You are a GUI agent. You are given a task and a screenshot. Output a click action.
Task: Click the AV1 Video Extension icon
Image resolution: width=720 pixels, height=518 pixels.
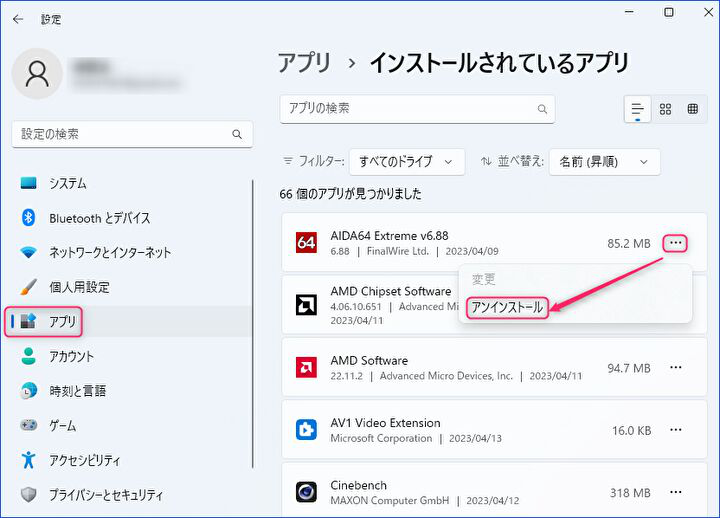pos(306,430)
